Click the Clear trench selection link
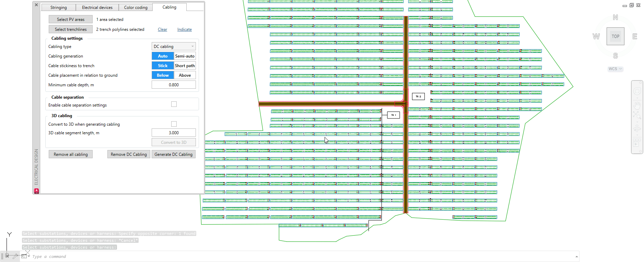Viewport: 644px width, 262px height. pos(162,29)
